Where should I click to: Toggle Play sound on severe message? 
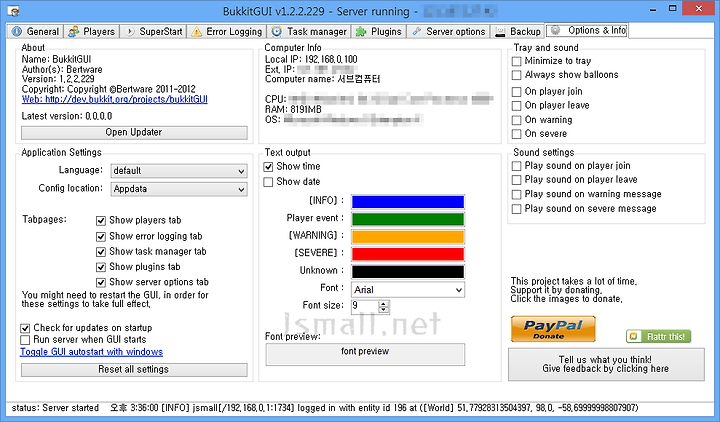[517, 209]
